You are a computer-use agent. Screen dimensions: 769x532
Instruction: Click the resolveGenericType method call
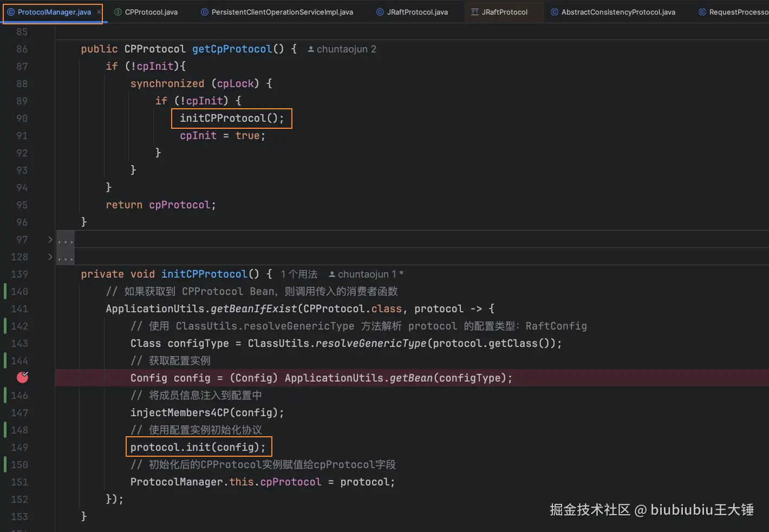[371, 343]
